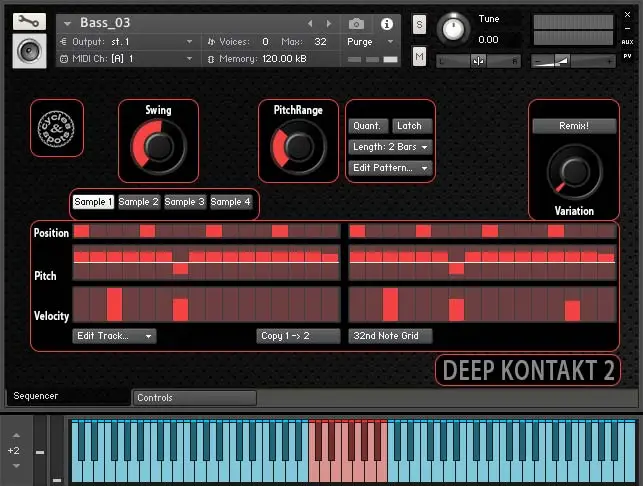Shift keyboard octave down arrow
This screenshot has width=643, height=486.
[x=16, y=465]
